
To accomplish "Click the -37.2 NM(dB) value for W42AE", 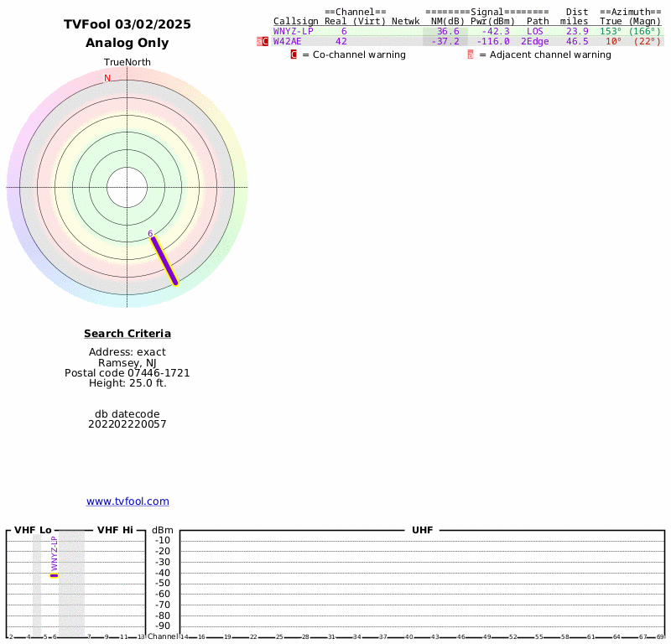I will tap(445, 41).
